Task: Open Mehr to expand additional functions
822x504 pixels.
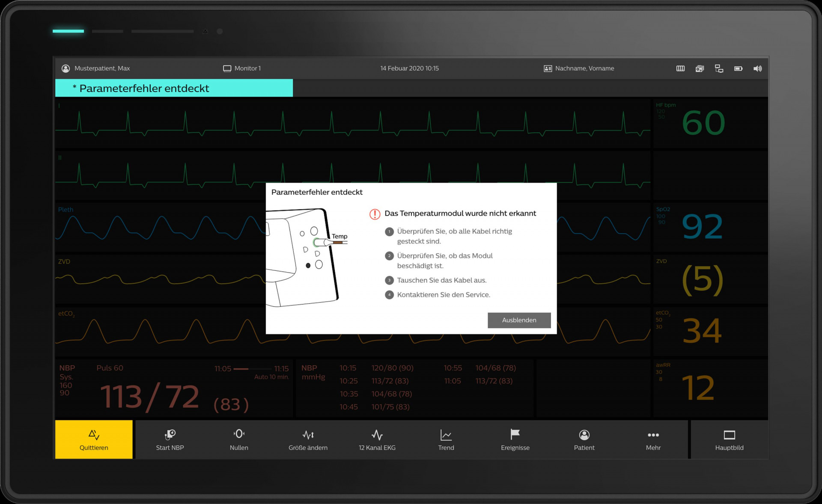Action: (653, 439)
